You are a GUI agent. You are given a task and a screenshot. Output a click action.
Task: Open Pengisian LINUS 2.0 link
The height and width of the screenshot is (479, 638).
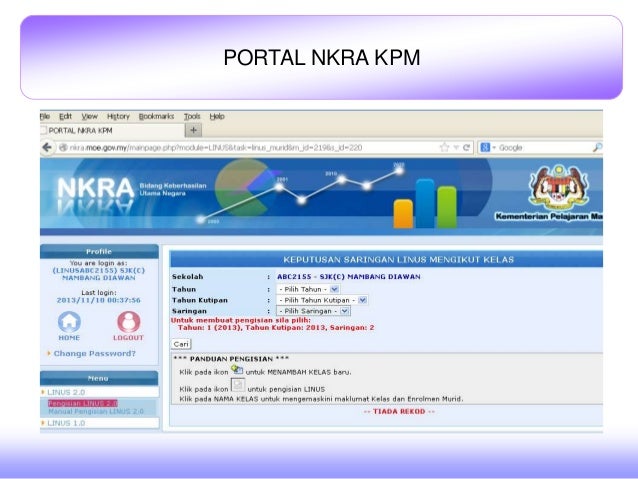pyautogui.click(x=83, y=403)
